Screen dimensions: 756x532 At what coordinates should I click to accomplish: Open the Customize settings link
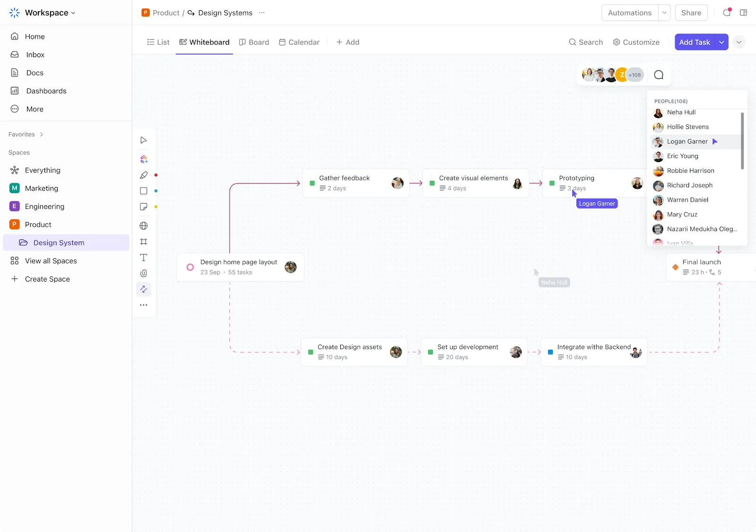636,42
